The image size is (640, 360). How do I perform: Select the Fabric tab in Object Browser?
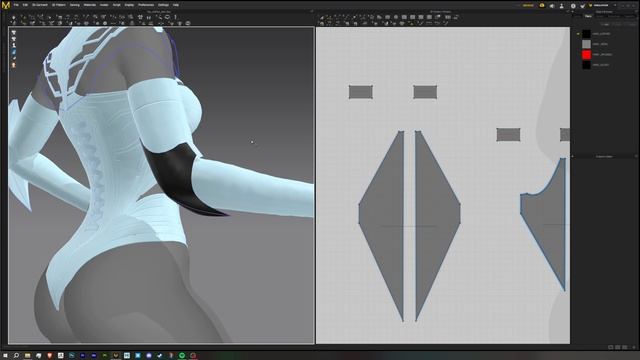[588, 16]
